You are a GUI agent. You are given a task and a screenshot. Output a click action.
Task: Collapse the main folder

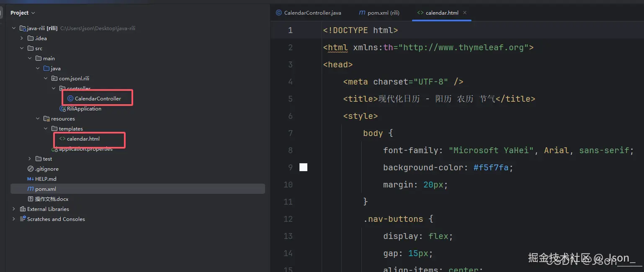click(x=30, y=58)
